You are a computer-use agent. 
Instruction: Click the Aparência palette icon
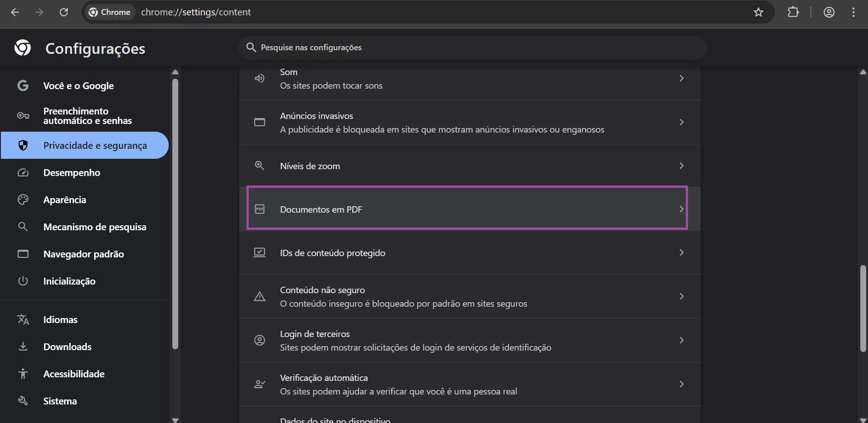coord(23,200)
